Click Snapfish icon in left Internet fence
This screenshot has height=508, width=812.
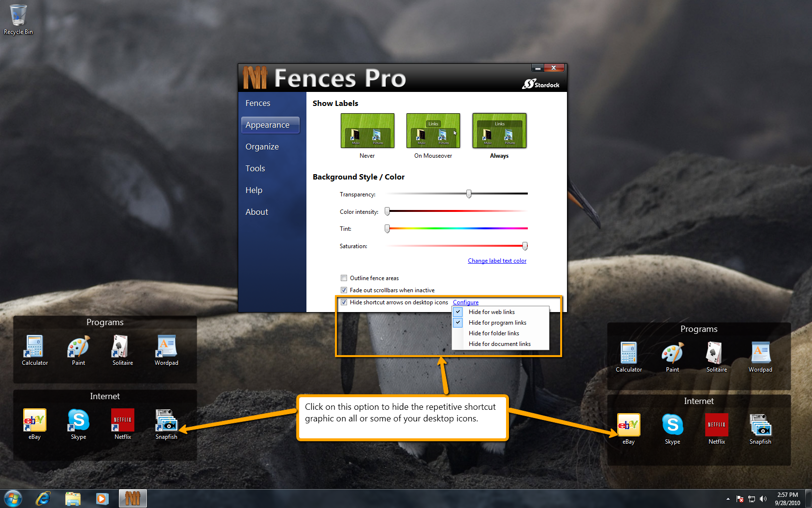click(166, 424)
